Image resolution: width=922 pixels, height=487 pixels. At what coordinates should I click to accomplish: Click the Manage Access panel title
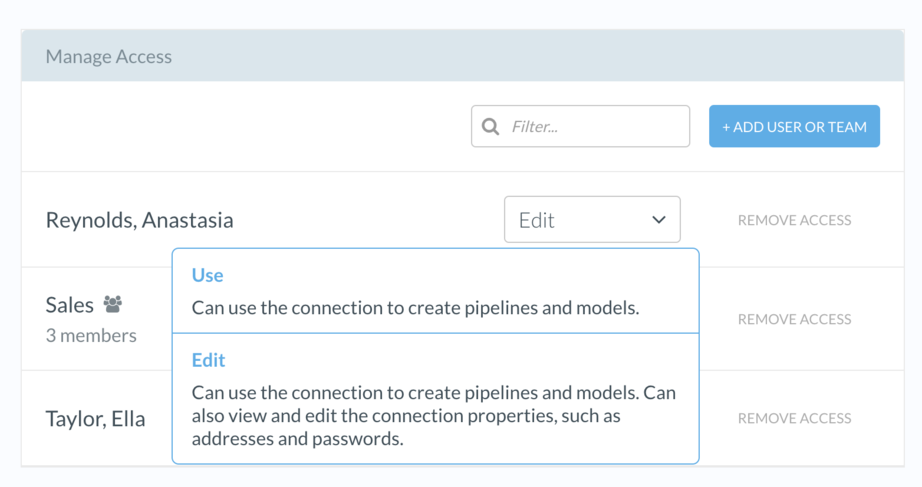[109, 57]
